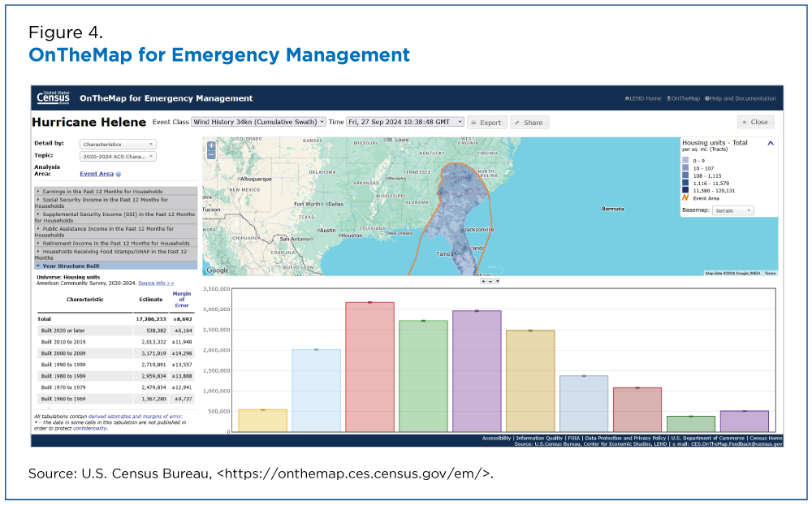Open the Census Home footer link
Screen dimensions: 812x506
(x=766, y=438)
